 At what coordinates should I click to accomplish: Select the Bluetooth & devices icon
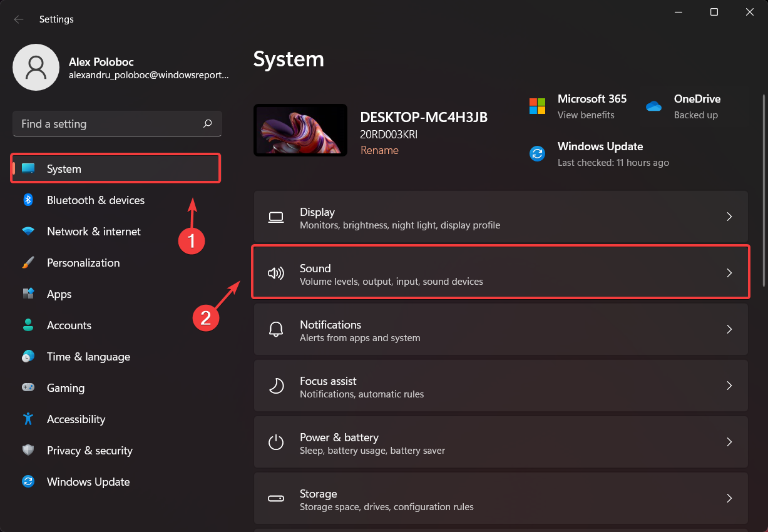click(28, 200)
